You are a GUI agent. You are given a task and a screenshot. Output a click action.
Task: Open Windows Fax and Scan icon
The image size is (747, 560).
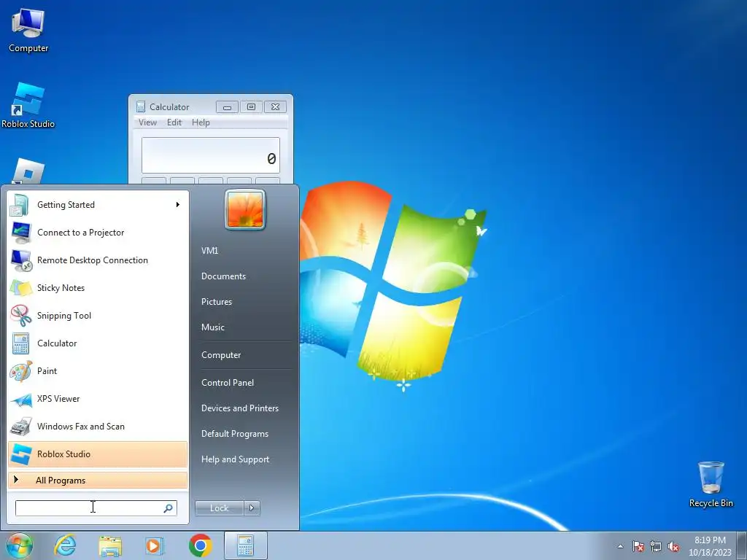point(20,427)
